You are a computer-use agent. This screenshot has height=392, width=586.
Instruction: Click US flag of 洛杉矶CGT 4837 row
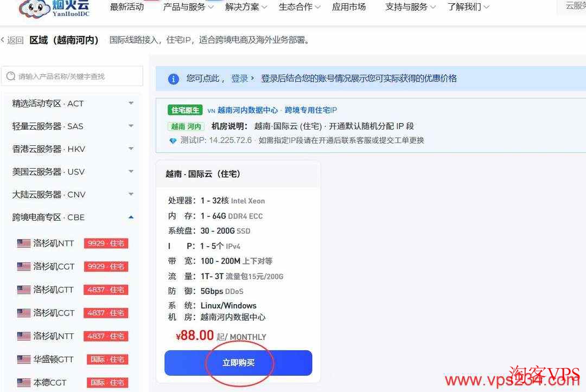click(x=24, y=313)
